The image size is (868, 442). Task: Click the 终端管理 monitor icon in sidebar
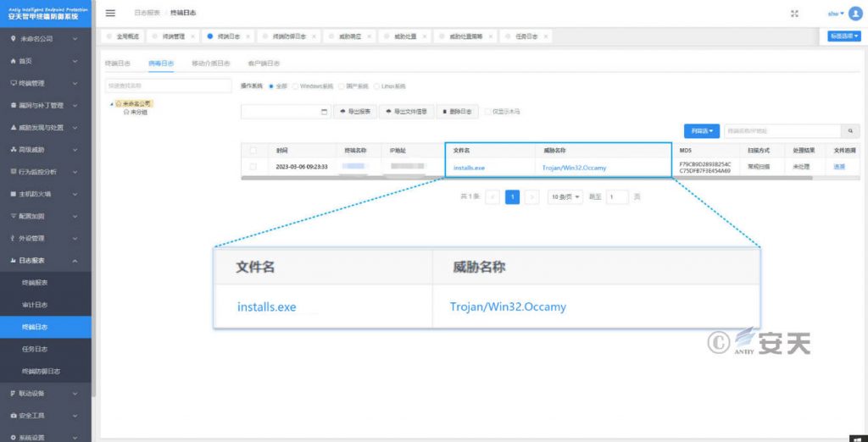coord(14,84)
